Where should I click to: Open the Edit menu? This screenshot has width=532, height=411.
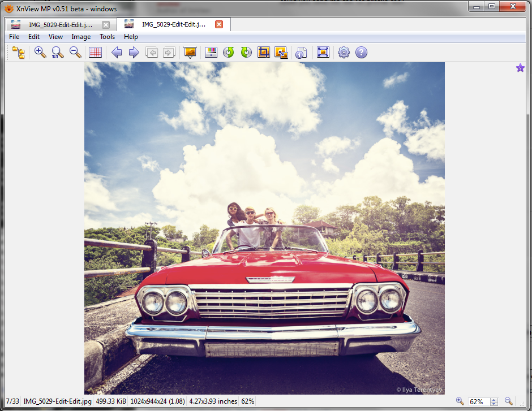click(33, 37)
